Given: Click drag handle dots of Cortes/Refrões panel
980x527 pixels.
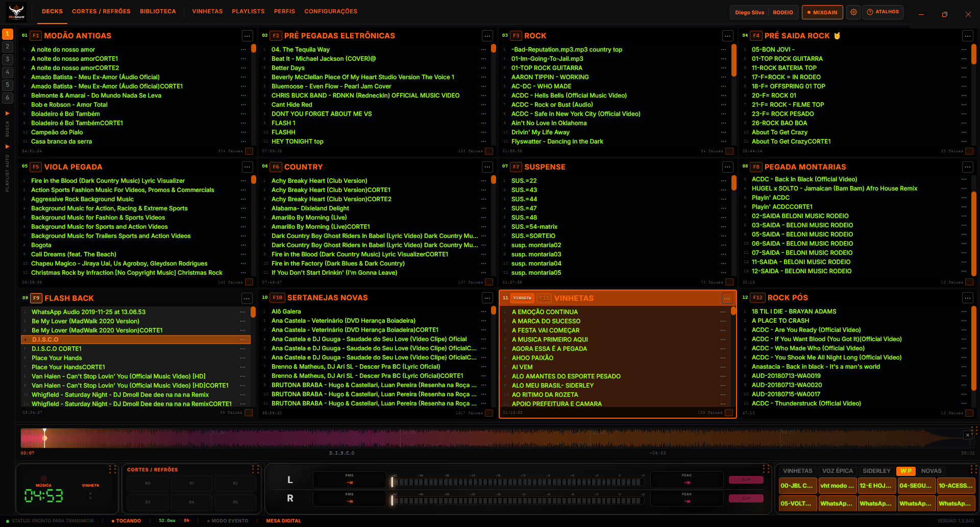Looking at the screenshot, I should point(255,469).
